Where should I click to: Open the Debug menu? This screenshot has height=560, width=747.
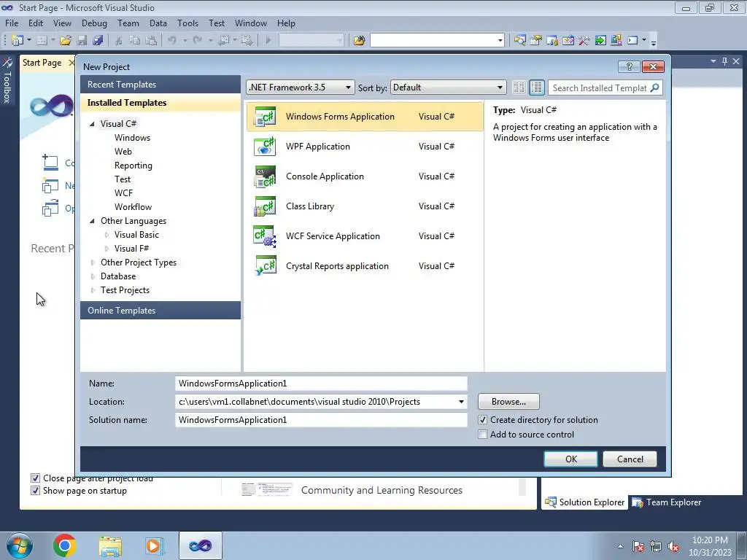click(94, 23)
